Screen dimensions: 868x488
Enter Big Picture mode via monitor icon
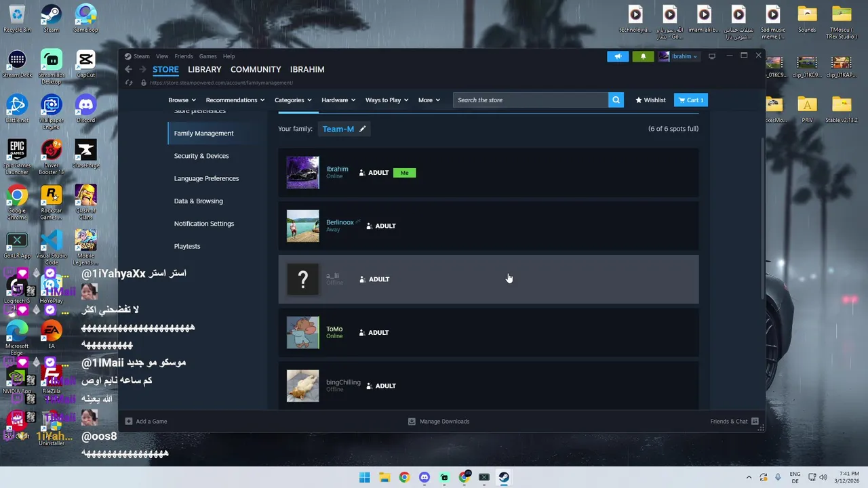(712, 56)
